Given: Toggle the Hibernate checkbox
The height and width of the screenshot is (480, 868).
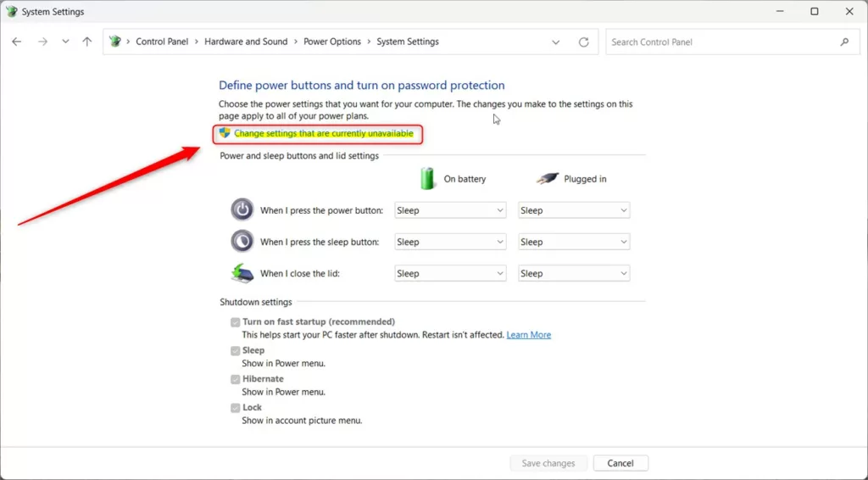Looking at the screenshot, I should pos(236,379).
